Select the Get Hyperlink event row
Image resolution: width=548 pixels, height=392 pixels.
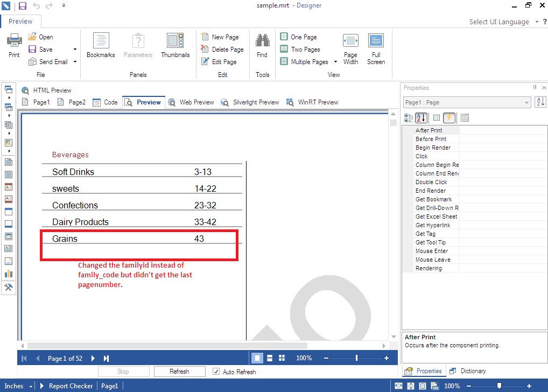(x=475, y=225)
